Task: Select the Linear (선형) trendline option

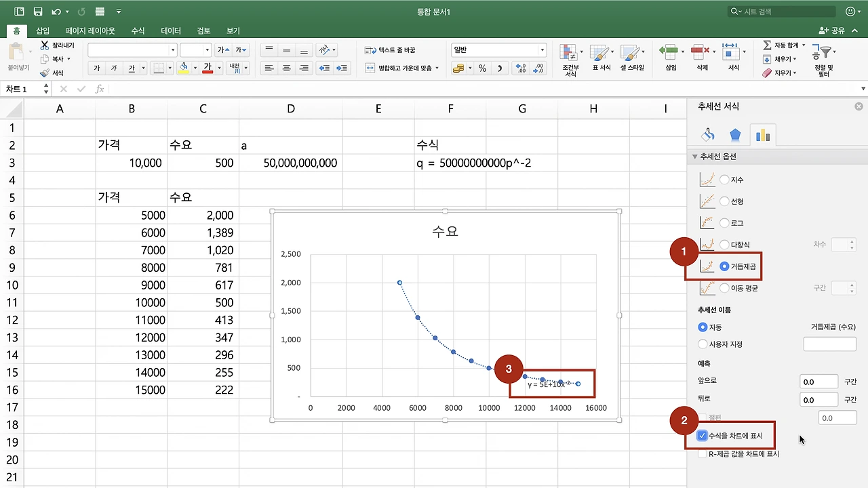Action: [725, 201]
